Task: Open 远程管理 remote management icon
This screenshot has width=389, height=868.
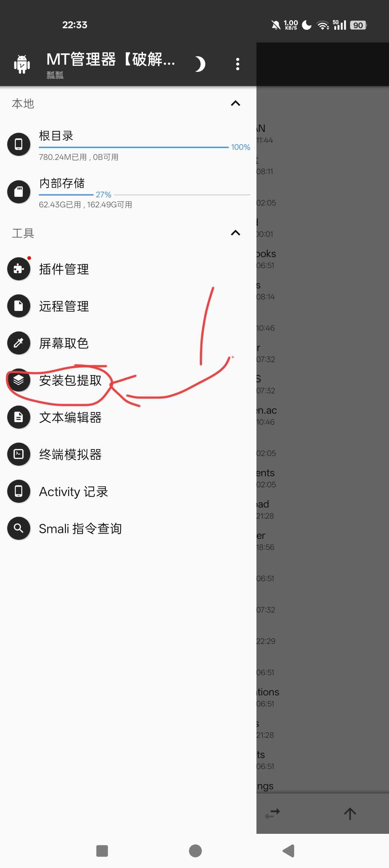Action: 19,306
